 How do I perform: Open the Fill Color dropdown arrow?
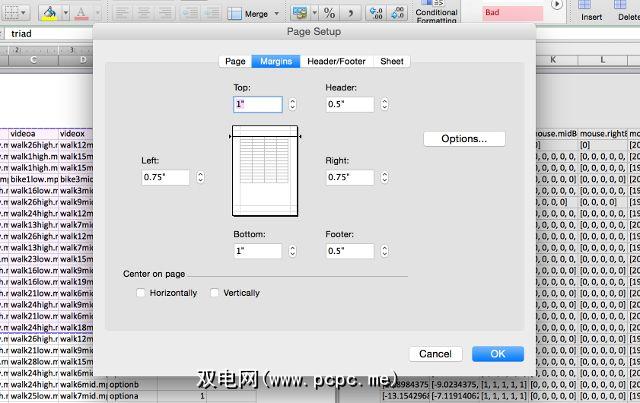coord(65,13)
